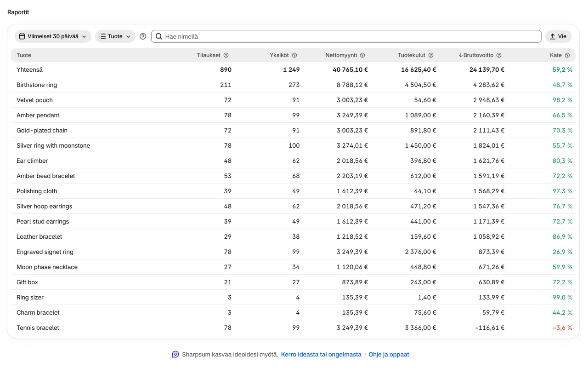Click the 98,2 % margin for Velvet pouch
The image size is (588, 368).
click(x=563, y=100)
